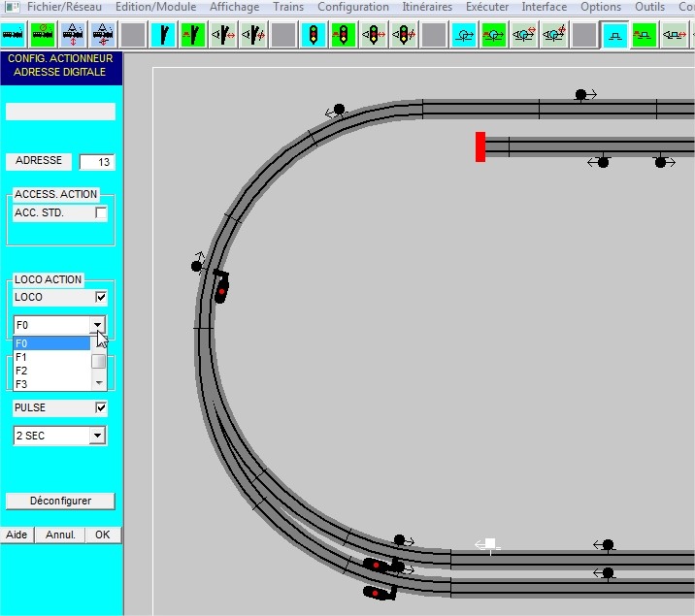Viewport: 695px width, 616px height.
Task: Choose F3 in the function list
Action: click(51, 384)
